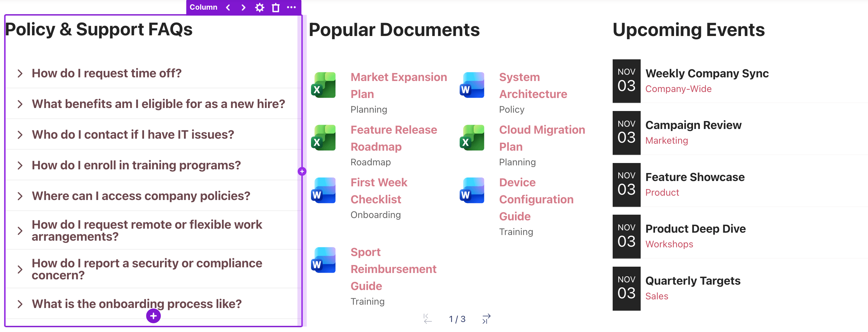Image resolution: width=868 pixels, height=332 pixels.
Task: Open Feature Release Roadmap link
Action: [394, 138]
